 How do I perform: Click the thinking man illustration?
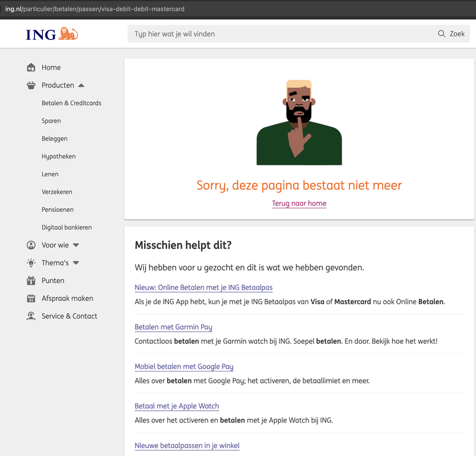click(299, 123)
